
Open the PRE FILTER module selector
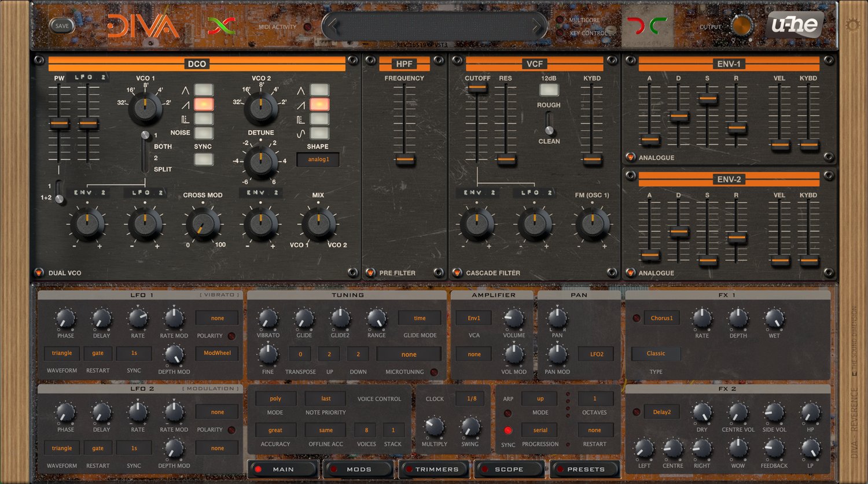tap(370, 272)
